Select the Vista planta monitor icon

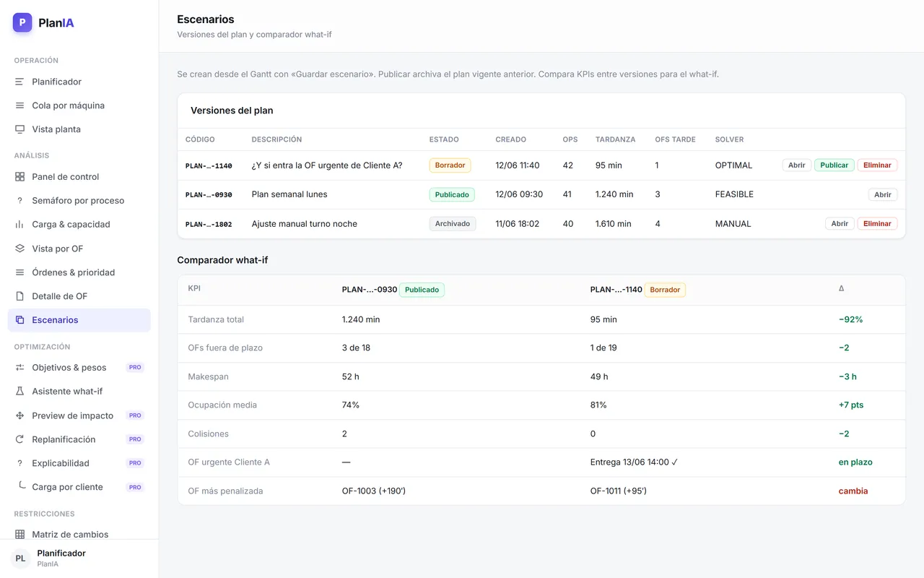tap(19, 129)
